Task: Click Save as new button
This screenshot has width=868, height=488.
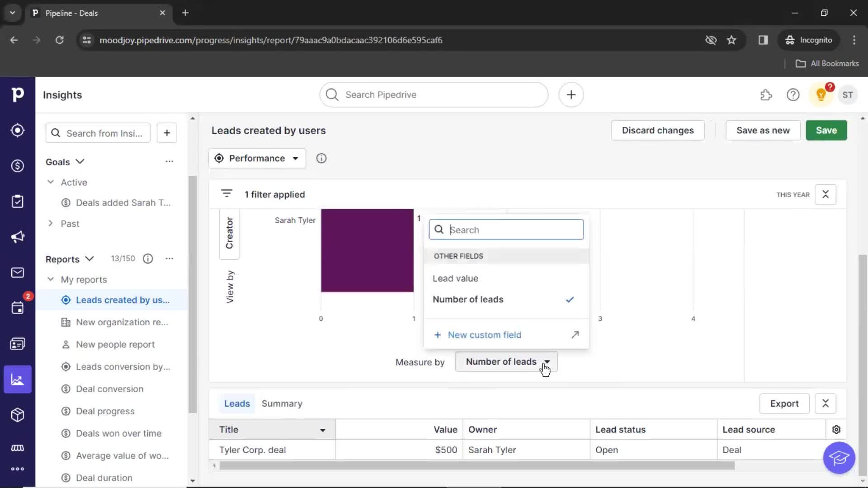Action: (763, 130)
